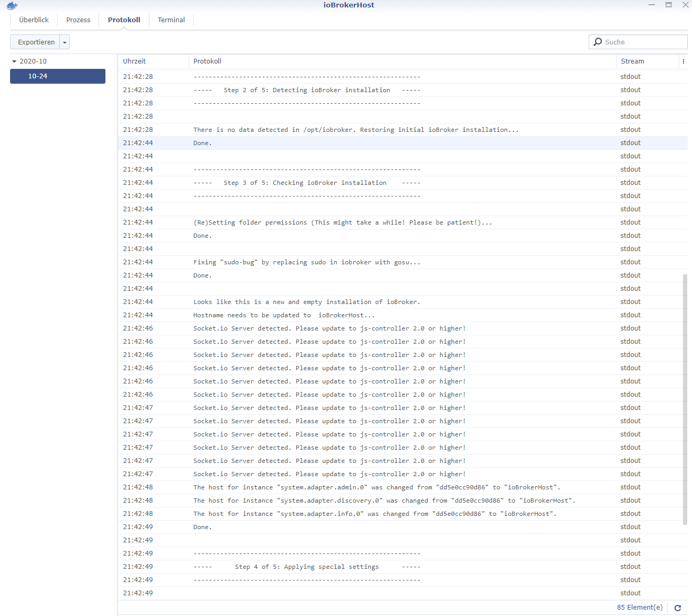Select 'Step 4 of 5: Applying special settings' row

(x=403, y=567)
